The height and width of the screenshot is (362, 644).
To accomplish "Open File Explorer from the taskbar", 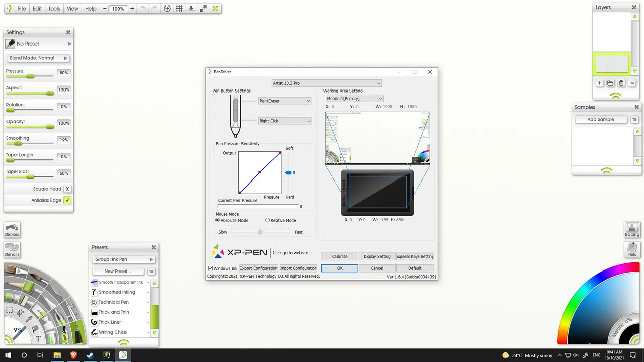I will pos(57,355).
